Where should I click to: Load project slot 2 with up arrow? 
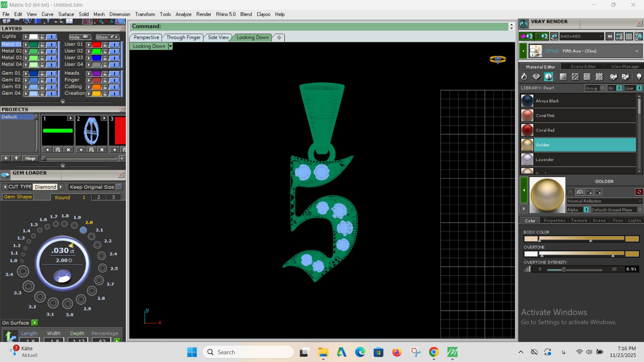click(x=81, y=150)
